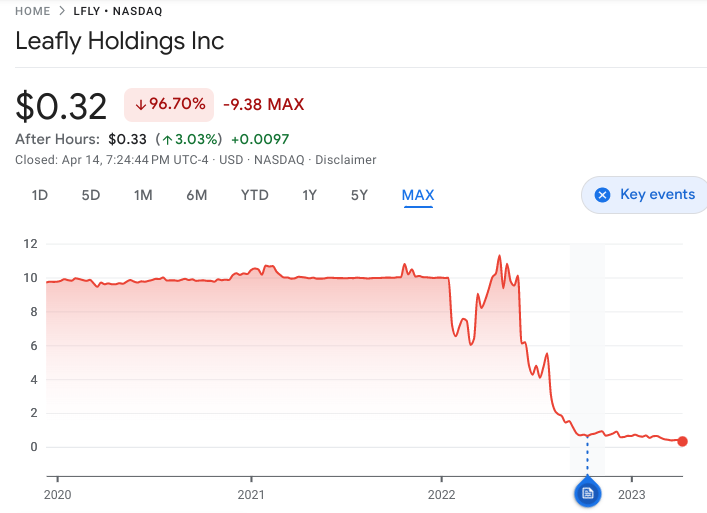Click the Leafly Holdings Inc title

[119, 41]
